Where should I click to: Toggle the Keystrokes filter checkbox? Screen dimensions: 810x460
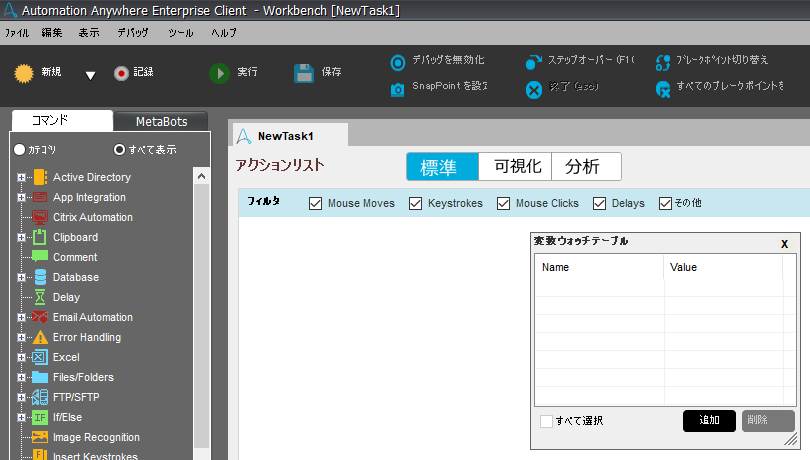[415, 204]
